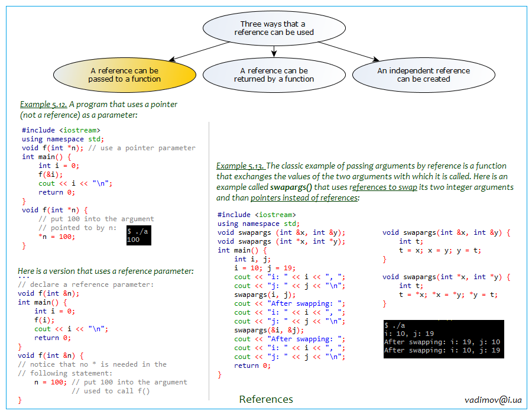Viewport: 532px width, 414px height.
Task: Click the underlined 'pointers instead of references' text
Action: coord(304,198)
